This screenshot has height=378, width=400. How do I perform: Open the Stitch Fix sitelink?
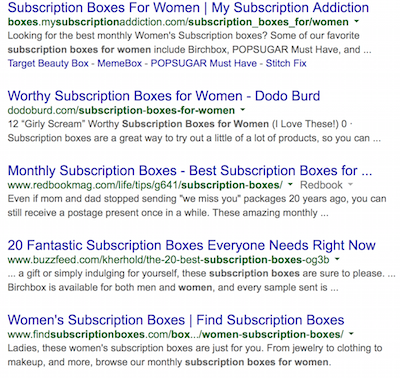286,63
